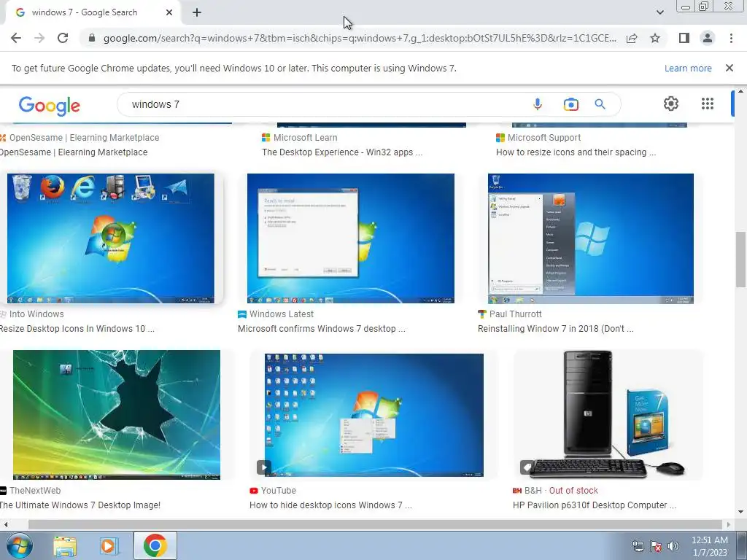Open The Ultimate Windows 7 Desktop Image link
Image resolution: width=747 pixels, height=560 pixels.
(x=80, y=505)
